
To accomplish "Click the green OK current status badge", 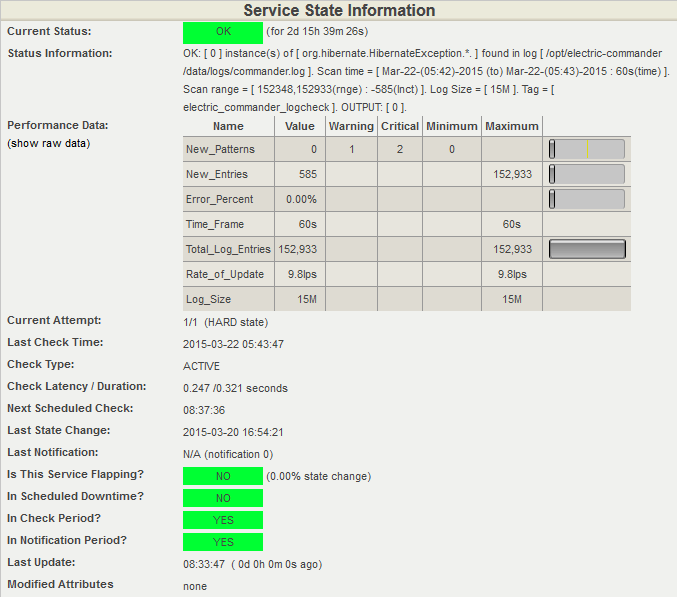I will click(x=222, y=32).
